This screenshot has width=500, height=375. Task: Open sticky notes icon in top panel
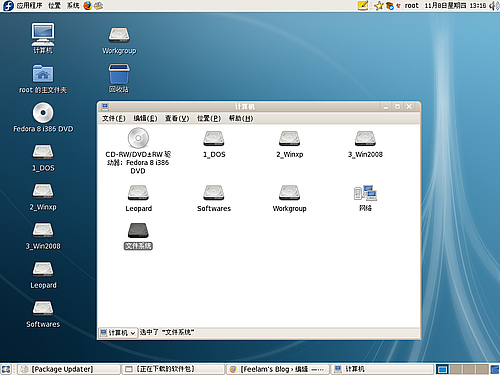click(x=363, y=5)
